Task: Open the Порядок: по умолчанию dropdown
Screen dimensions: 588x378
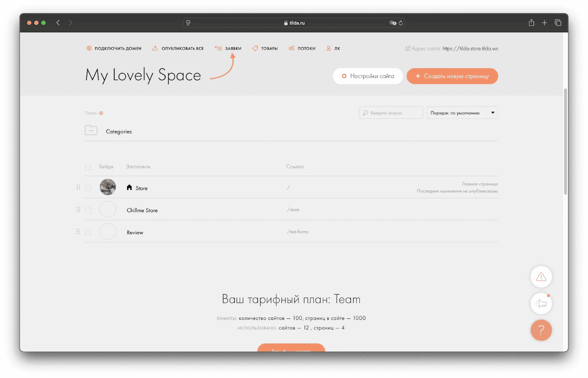Action: click(462, 113)
